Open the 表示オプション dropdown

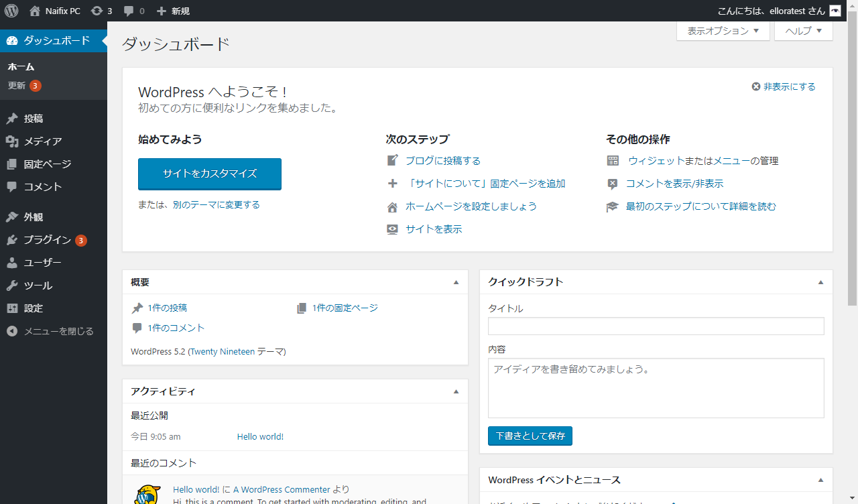(723, 31)
